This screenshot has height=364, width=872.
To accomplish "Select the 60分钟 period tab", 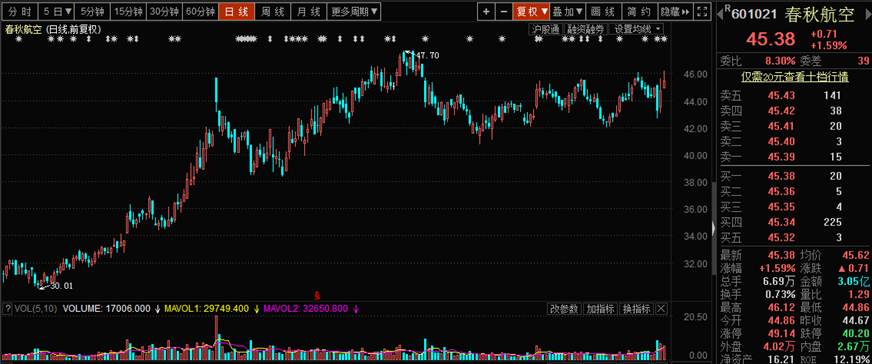I will [x=200, y=11].
